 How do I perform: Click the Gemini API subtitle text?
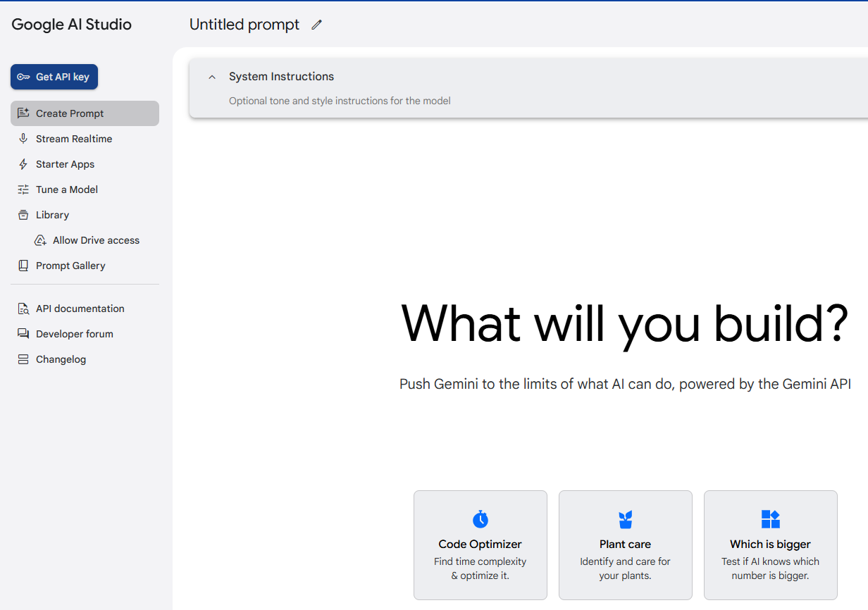point(625,384)
